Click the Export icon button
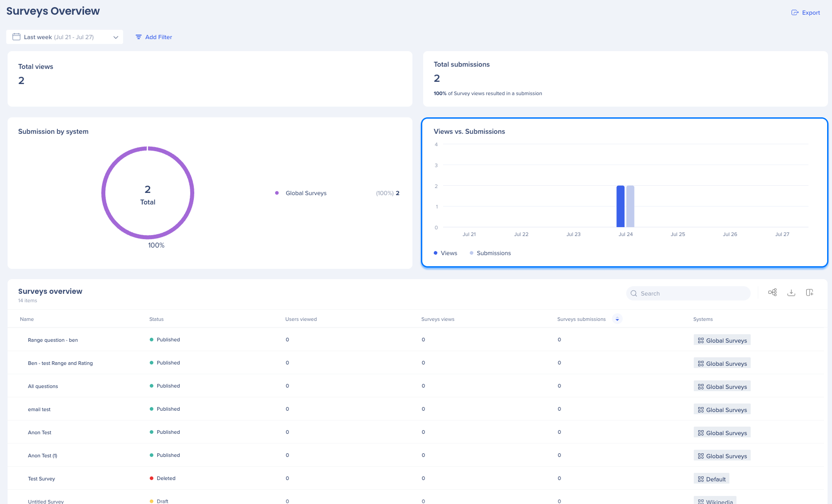The height and width of the screenshot is (504, 832). tap(805, 12)
